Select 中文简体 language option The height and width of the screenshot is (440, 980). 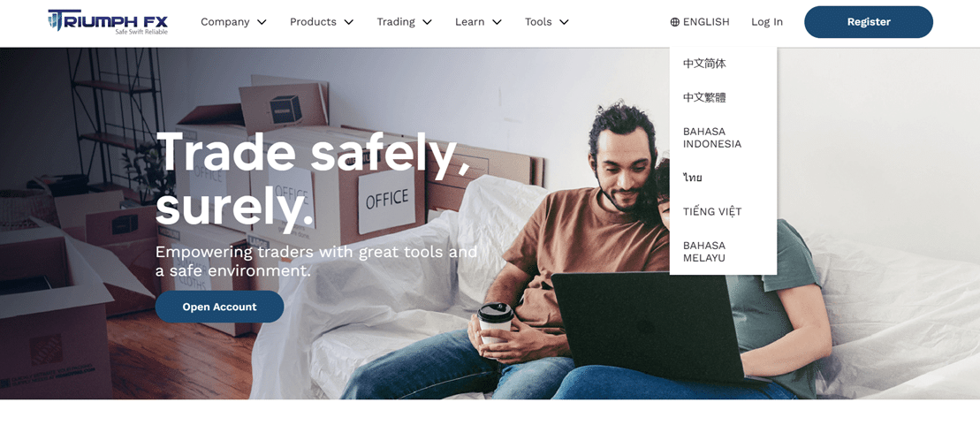(x=704, y=64)
